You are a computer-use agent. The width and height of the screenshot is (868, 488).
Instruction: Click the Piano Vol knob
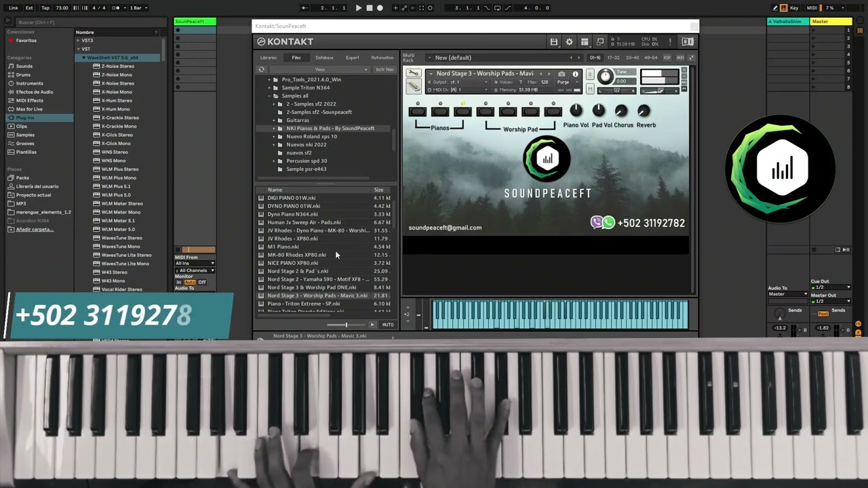pyautogui.click(x=576, y=110)
